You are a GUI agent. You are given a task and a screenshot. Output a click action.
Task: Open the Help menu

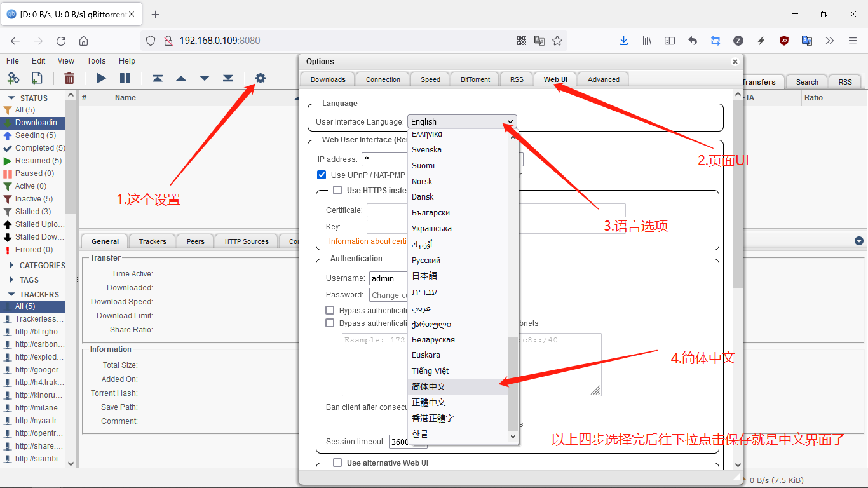click(127, 61)
